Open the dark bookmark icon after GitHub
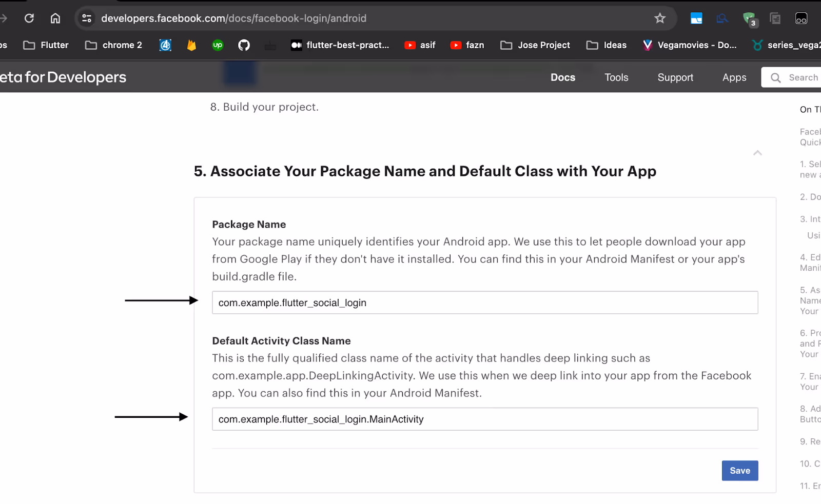Viewport: 821px width, 504px height. 270,46
